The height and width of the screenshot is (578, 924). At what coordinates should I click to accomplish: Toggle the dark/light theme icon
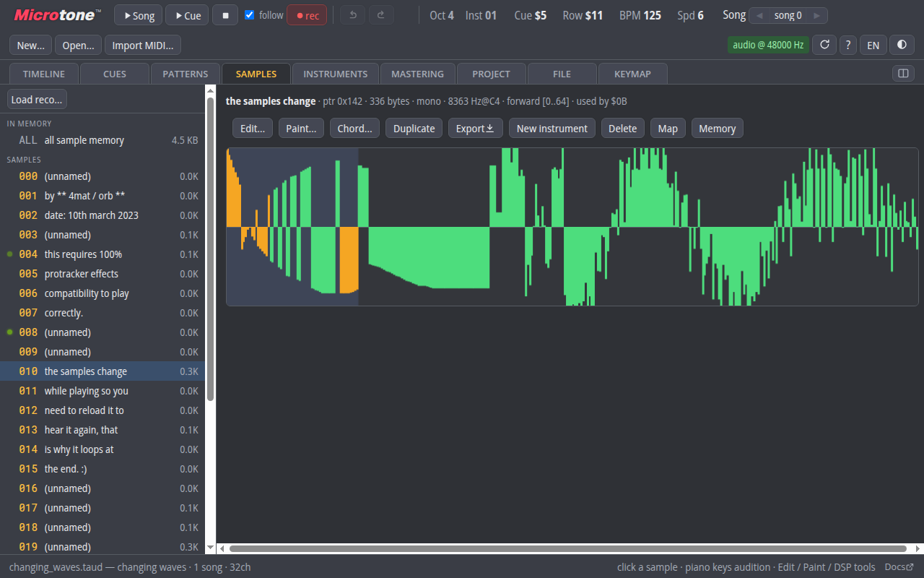pyautogui.click(x=902, y=45)
